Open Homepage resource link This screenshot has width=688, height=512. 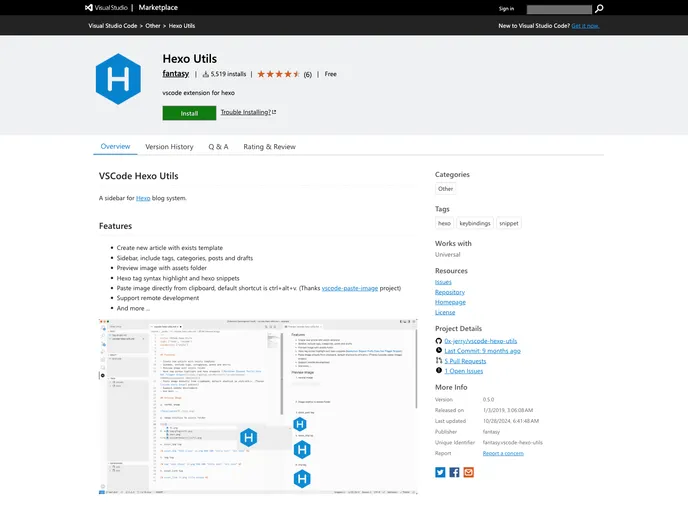pyautogui.click(x=450, y=302)
